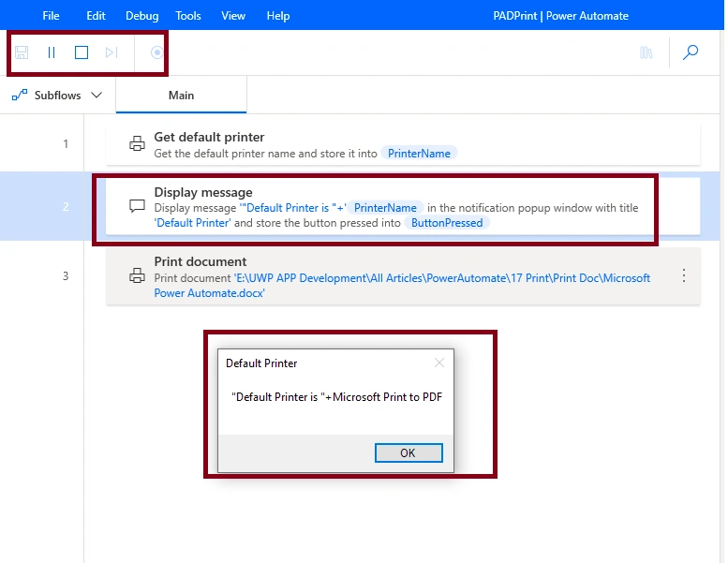Screen dimensions: 728x563
Task: Click the document file path link
Action: 402,286
